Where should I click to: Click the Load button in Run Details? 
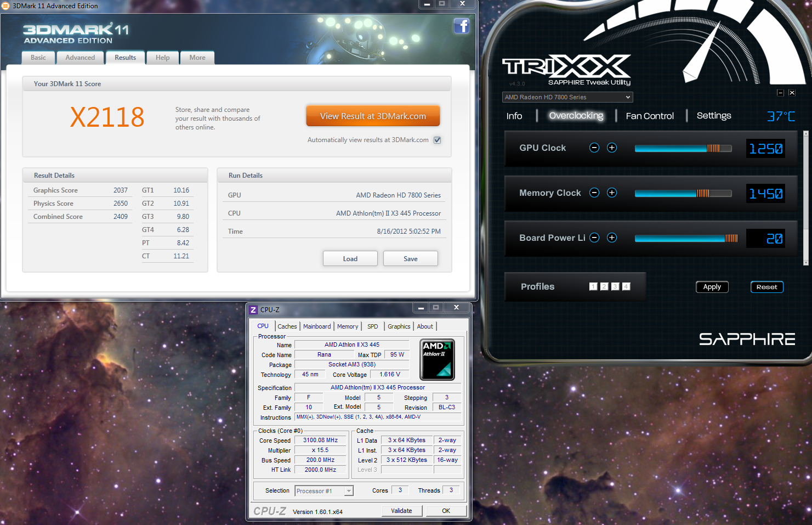350,259
